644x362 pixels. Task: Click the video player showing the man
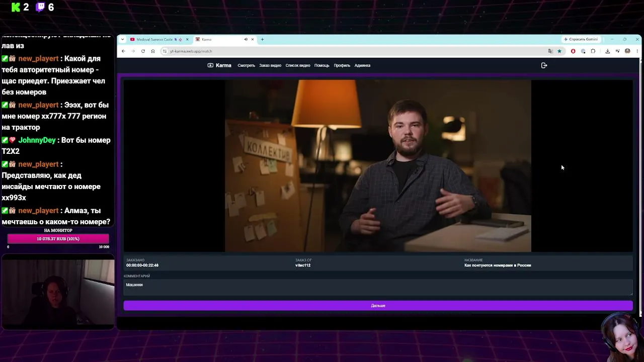click(378, 165)
